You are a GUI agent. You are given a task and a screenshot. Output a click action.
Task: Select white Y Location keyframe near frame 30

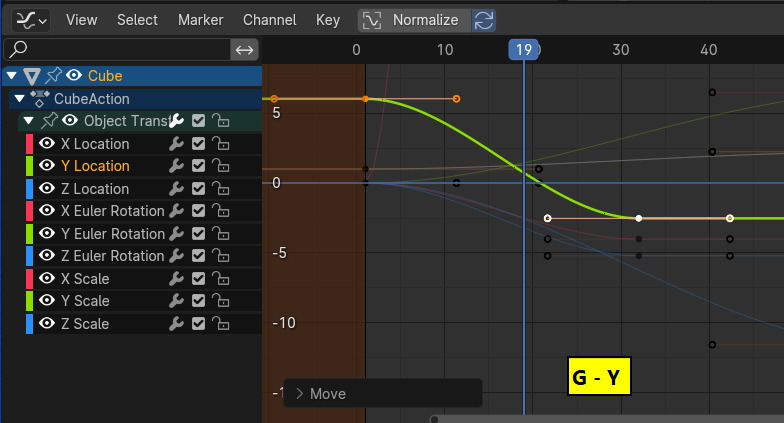point(638,218)
